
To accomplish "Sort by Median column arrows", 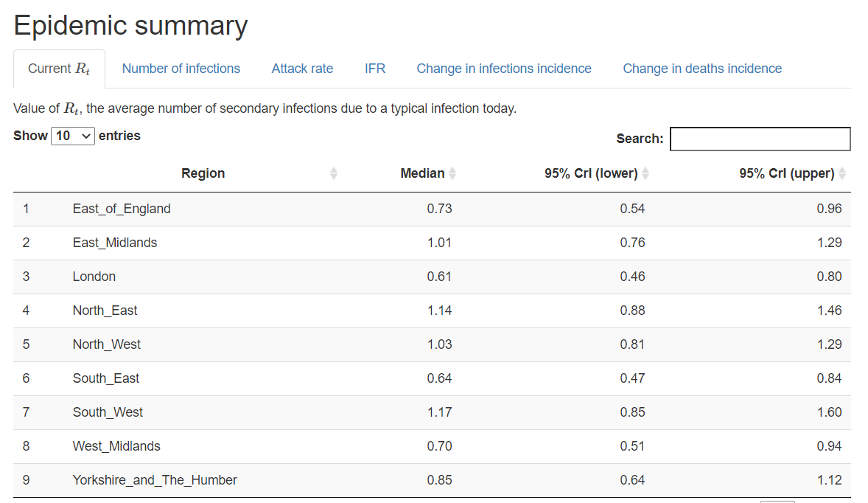I will coord(452,173).
